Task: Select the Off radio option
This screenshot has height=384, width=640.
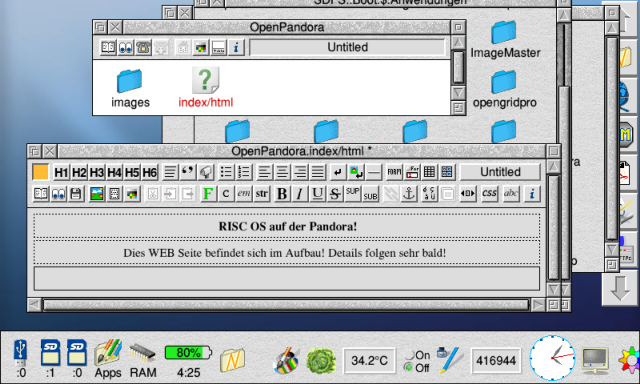Action: click(x=417, y=368)
